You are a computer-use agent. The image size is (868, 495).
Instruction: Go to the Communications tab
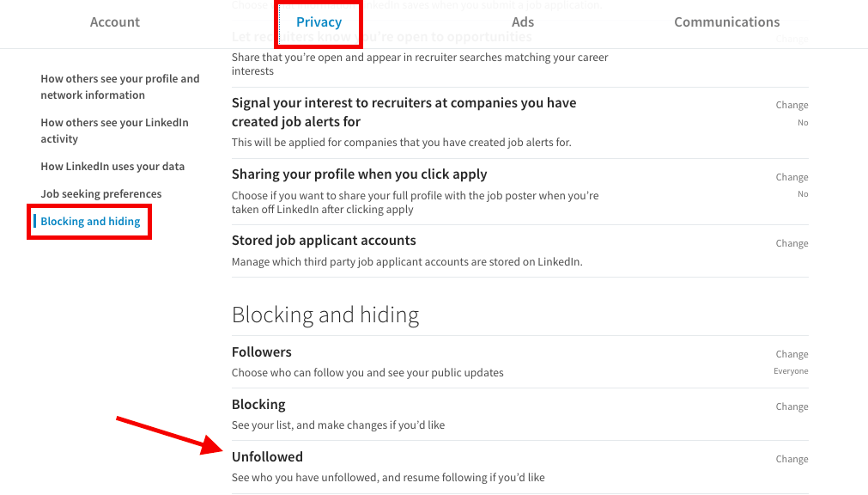pyautogui.click(x=726, y=22)
